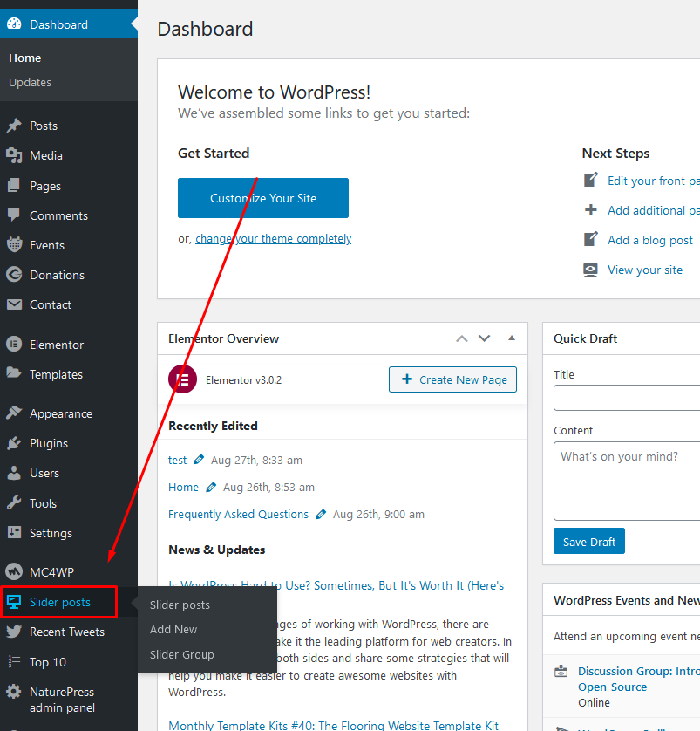Click the MC4WP mailchimp icon
Image resolution: width=700 pixels, height=731 pixels.
click(14, 571)
